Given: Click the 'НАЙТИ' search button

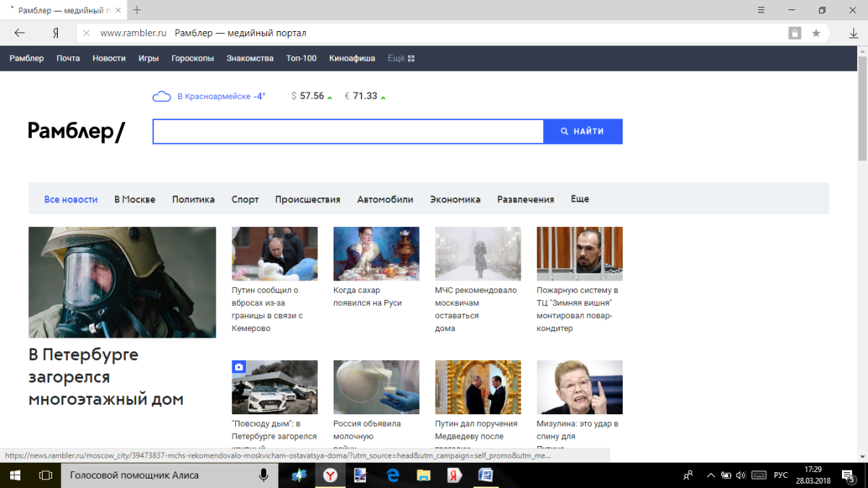Looking at the screenshot, I should (x=582, y=131).
